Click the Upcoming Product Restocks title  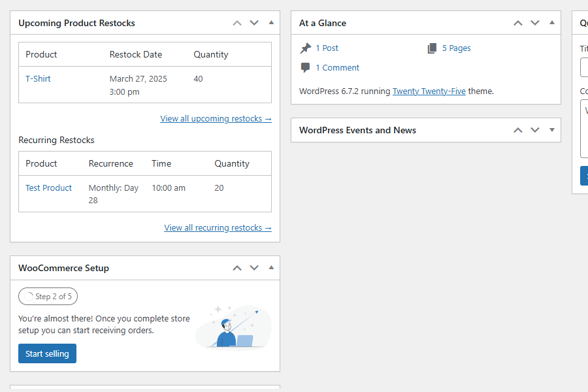coord(76,23)
